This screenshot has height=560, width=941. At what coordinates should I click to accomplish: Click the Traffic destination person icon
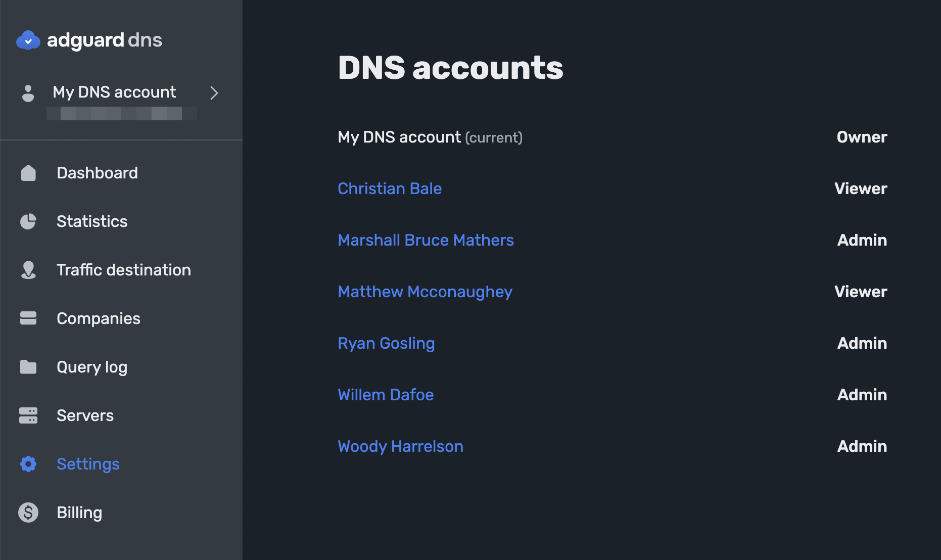point(28,270)
